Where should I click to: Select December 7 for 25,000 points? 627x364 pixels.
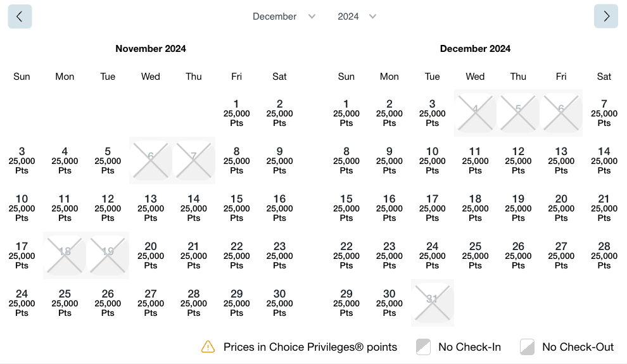(x=604, y=113)
